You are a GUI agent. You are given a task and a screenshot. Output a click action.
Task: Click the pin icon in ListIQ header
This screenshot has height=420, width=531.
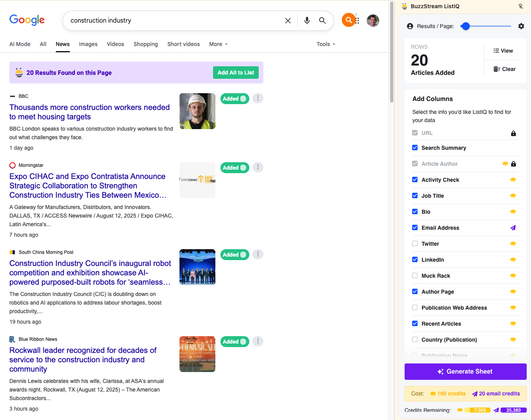coord(520,6)
